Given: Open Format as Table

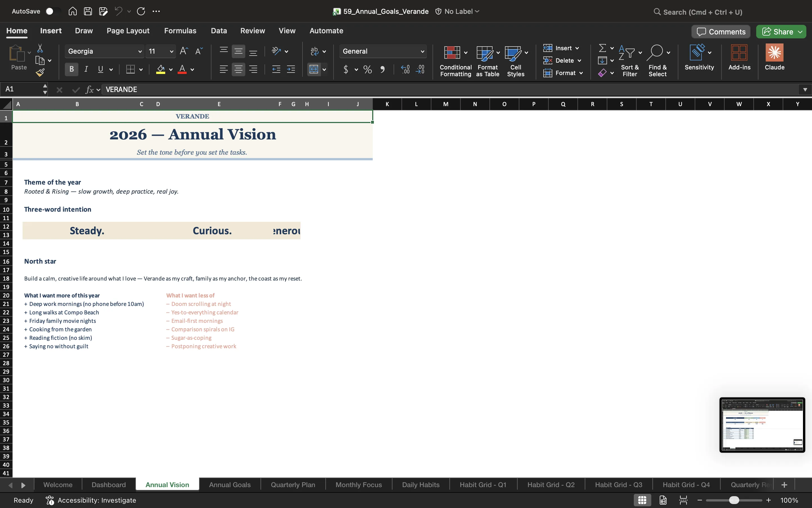Looking at the screenshot, I should tap(487, 61).
